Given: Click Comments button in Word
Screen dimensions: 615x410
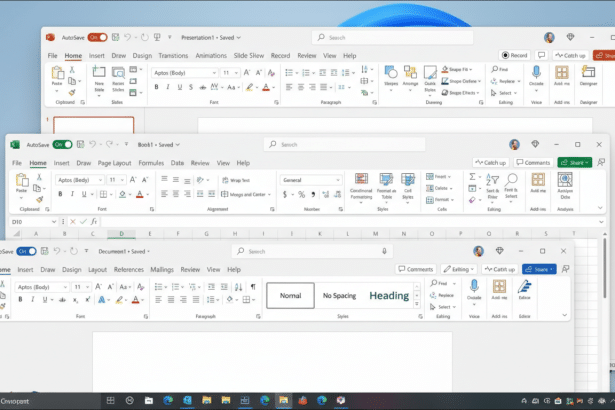Looking at the screenshot, I should click(416, 269).
